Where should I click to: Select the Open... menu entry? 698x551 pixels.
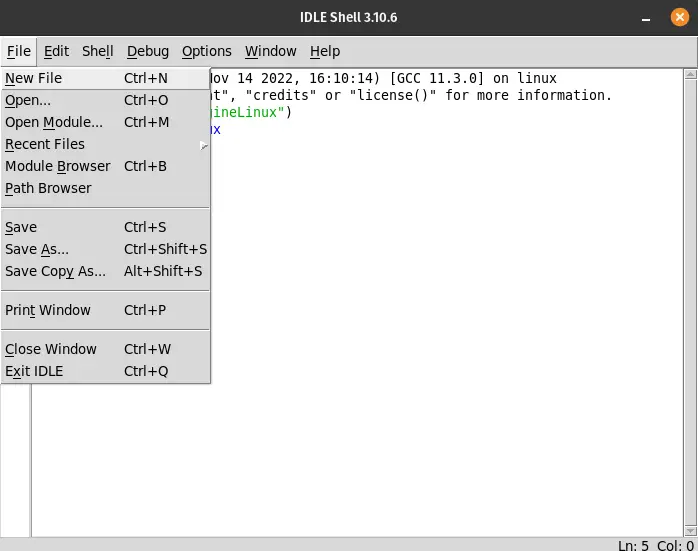coord(106,101)
